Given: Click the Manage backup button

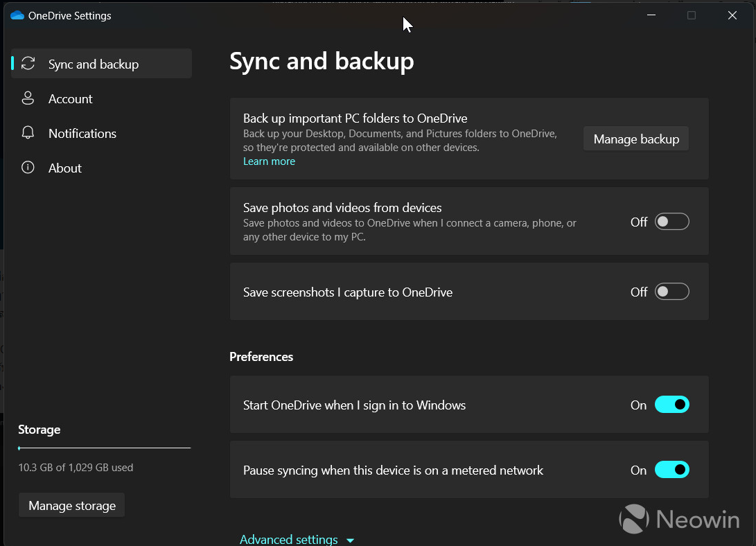Looking at the screenshot, I should [636, 139].
